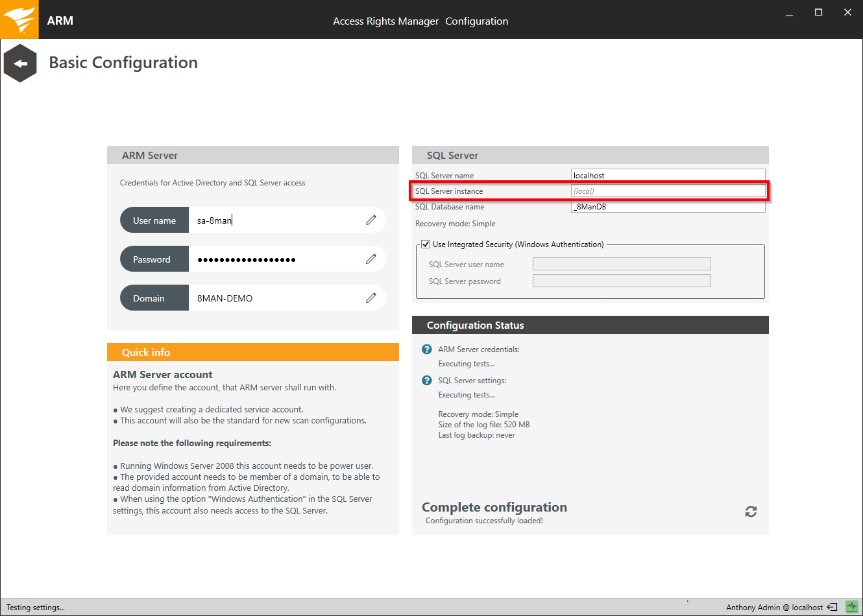This screenshot has height=616, width=863.
Task: Focus the SQL Server instance field
Action: point(668,191)
